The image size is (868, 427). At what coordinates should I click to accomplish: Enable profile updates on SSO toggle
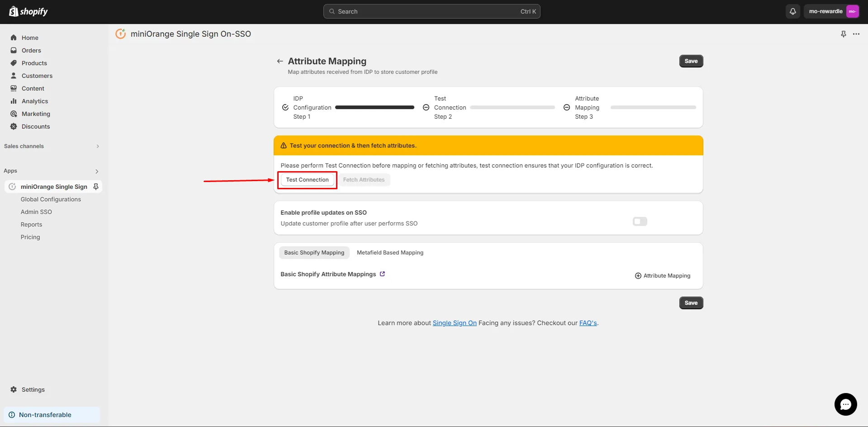(639, 221)
